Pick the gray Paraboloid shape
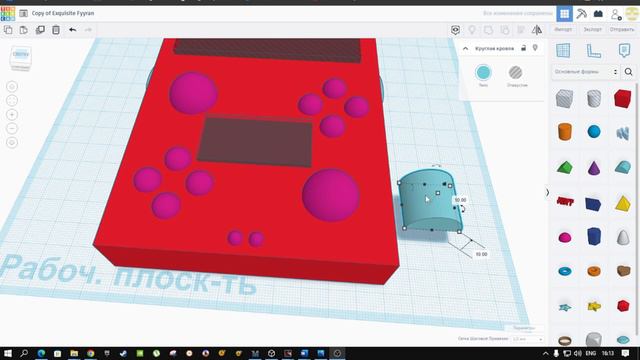Viewport: 640px width, 360px height. [x=623, y=238]
